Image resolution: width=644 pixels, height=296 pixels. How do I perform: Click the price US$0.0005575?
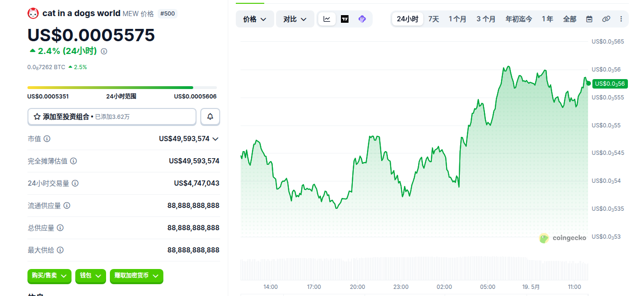click(91, 35)
